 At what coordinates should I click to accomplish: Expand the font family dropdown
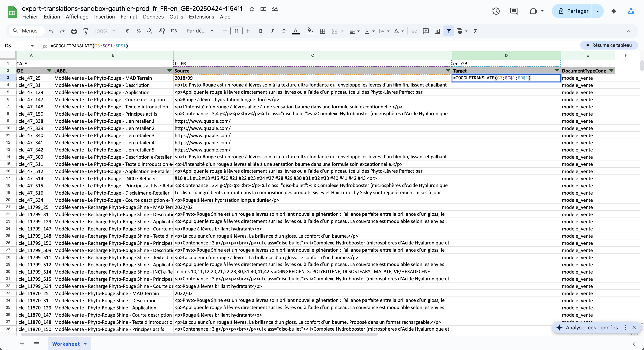pyautogui.click(x=200, y=31)
